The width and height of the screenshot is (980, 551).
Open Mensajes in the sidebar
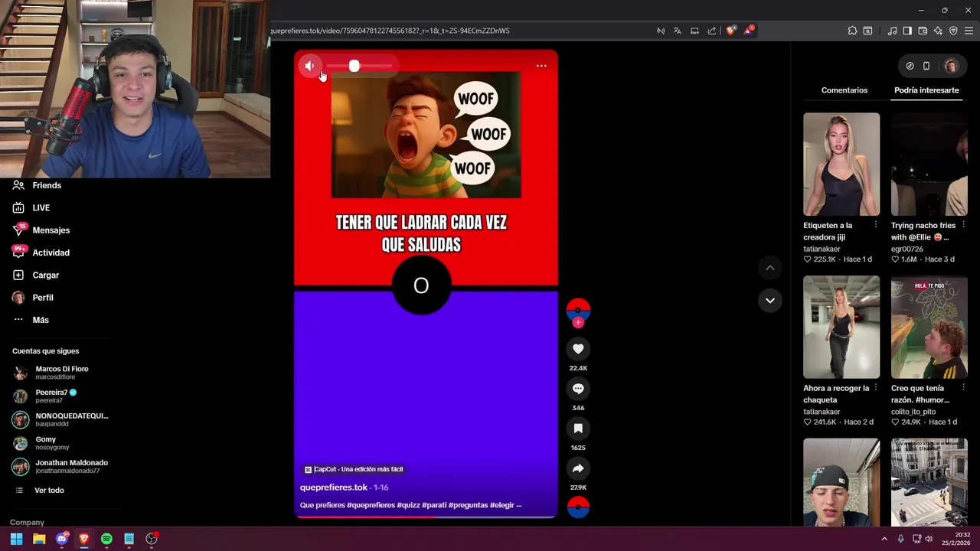[x=41, y=230]
